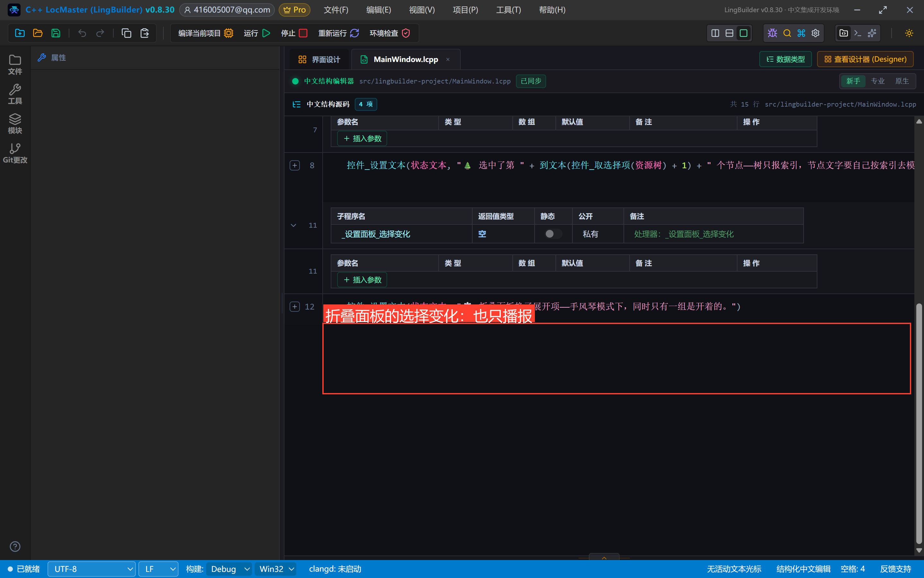Open the LF line ending dropdown
924x578 pixels.
click(158, 569)
